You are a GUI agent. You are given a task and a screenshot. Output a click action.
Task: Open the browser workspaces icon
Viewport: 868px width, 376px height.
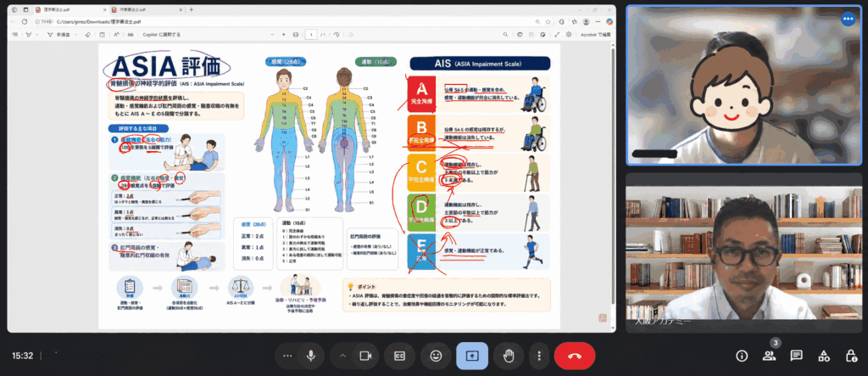coord(14,9)
